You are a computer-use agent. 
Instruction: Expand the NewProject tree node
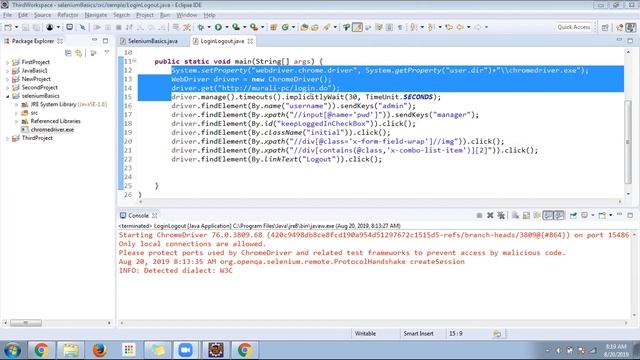7,79
